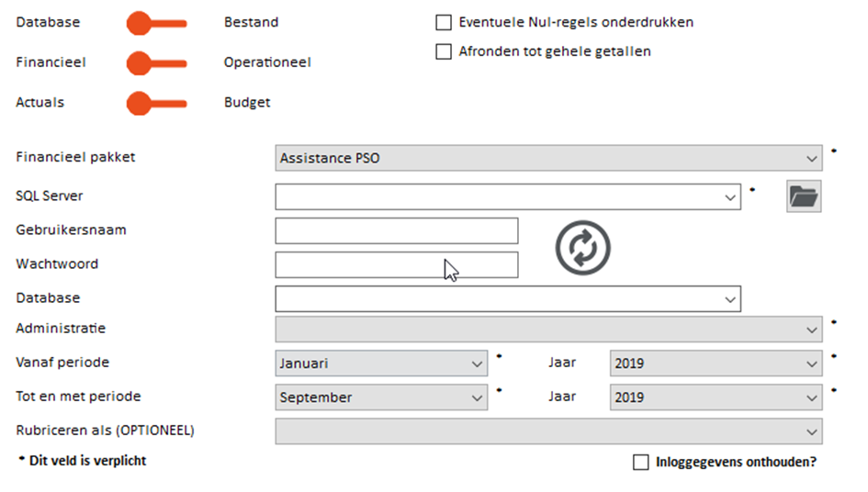This screenshot has height=492, width=868.
Task: Check Afronden tot gehele getallen
Action: [444, 51]
